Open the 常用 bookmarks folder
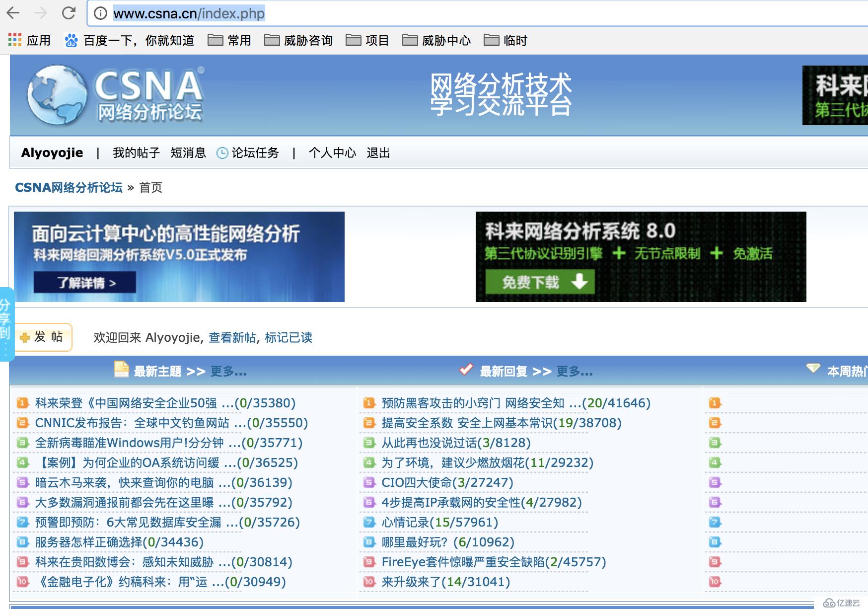 [229, 40]
